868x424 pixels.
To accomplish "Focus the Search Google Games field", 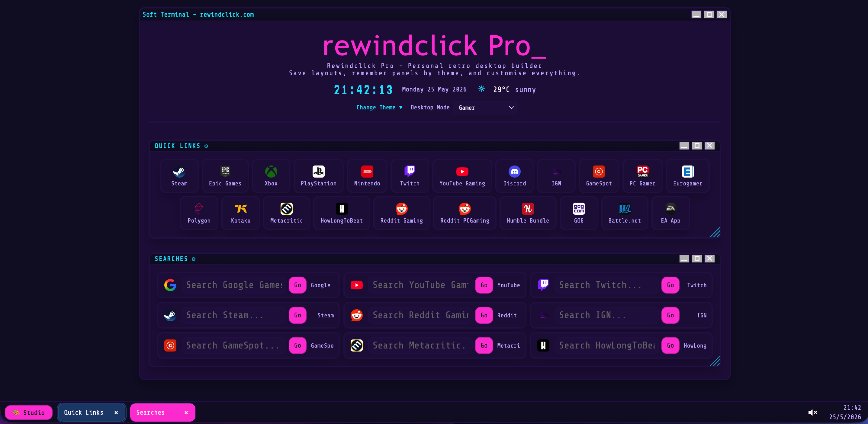I will tap(234, 285).
